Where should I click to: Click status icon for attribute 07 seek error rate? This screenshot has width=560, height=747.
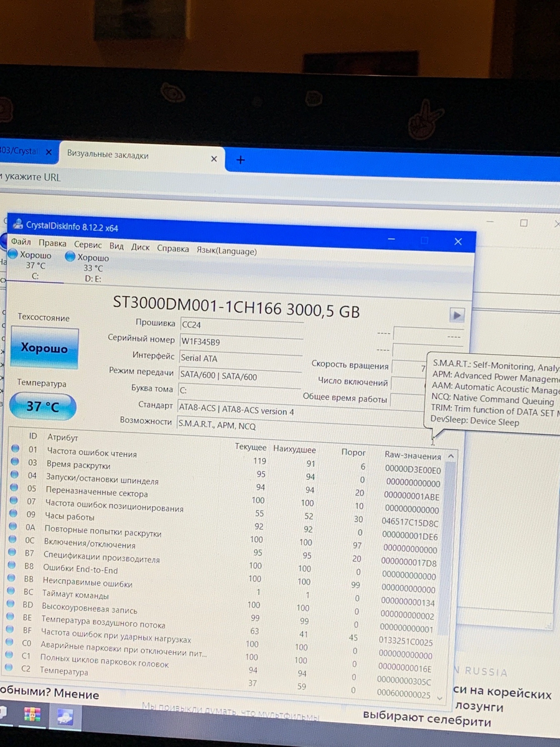14,500
